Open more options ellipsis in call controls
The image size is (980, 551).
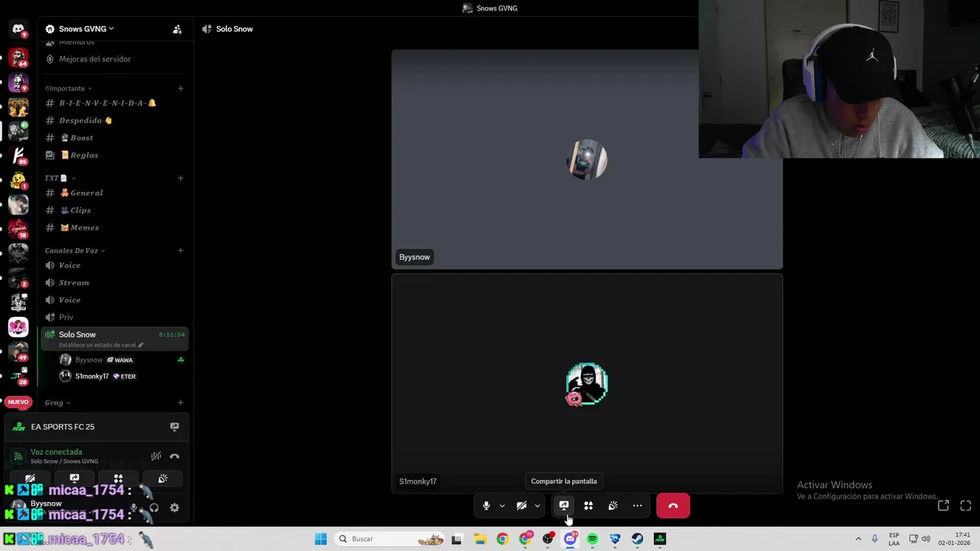[637, 506]
